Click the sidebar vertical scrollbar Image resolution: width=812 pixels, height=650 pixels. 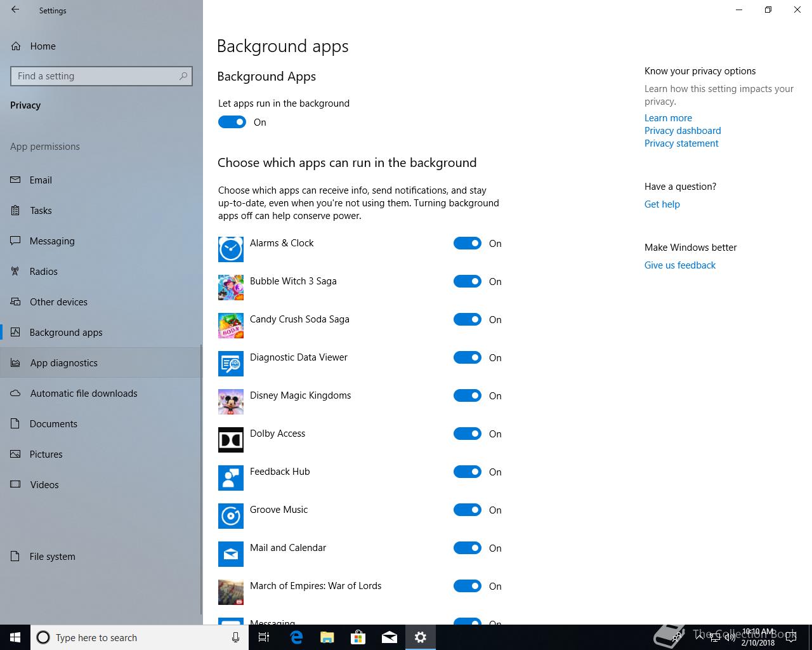pos(201,479)
